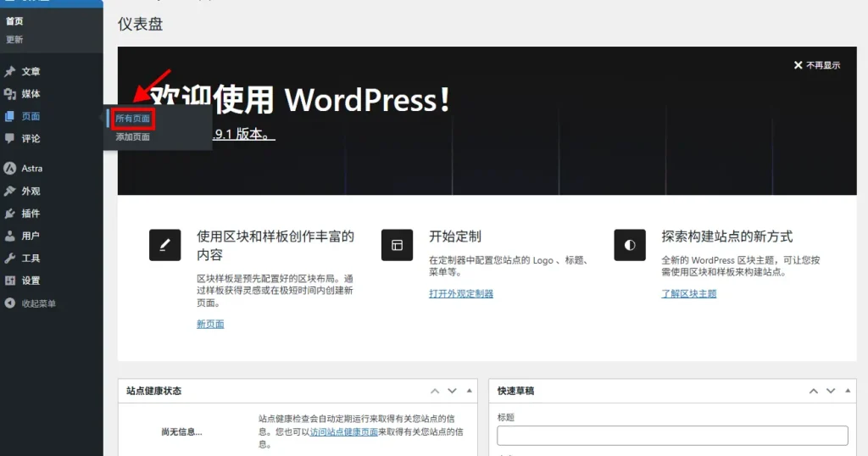Open the 用户 menu in sidebar
Viewport: 868px width, 456px height.
(x=31, y=236)
